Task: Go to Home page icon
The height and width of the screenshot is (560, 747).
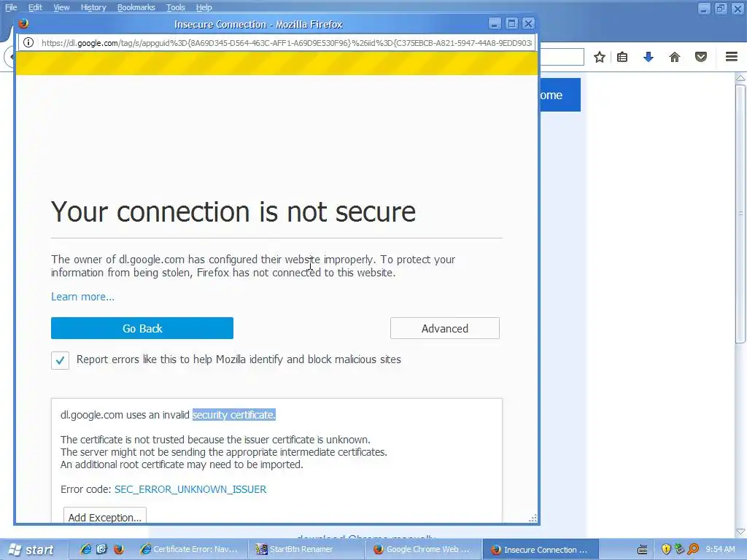Action: 675,57
